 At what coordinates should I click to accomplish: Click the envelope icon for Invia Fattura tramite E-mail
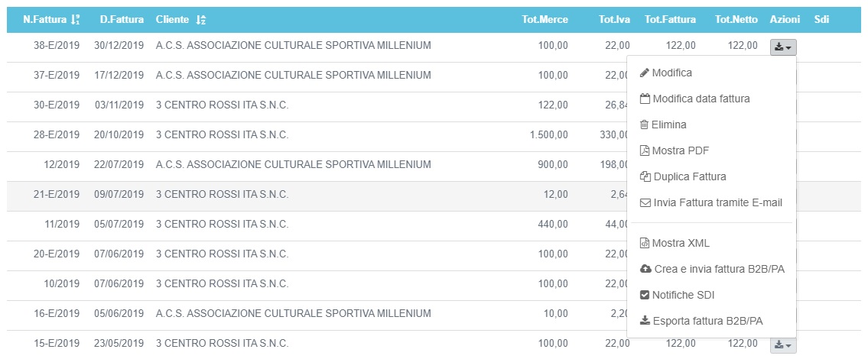645,203
